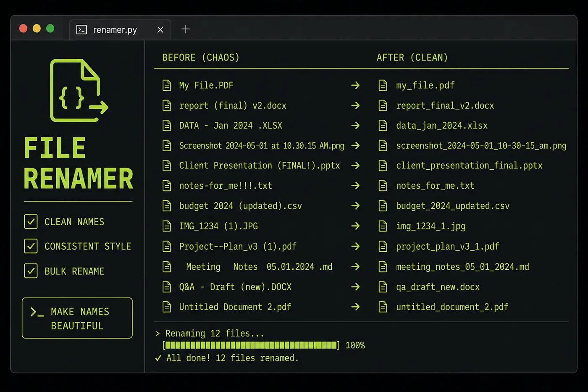Select renamed file qa_draft_new.docx

coord(438,287)
